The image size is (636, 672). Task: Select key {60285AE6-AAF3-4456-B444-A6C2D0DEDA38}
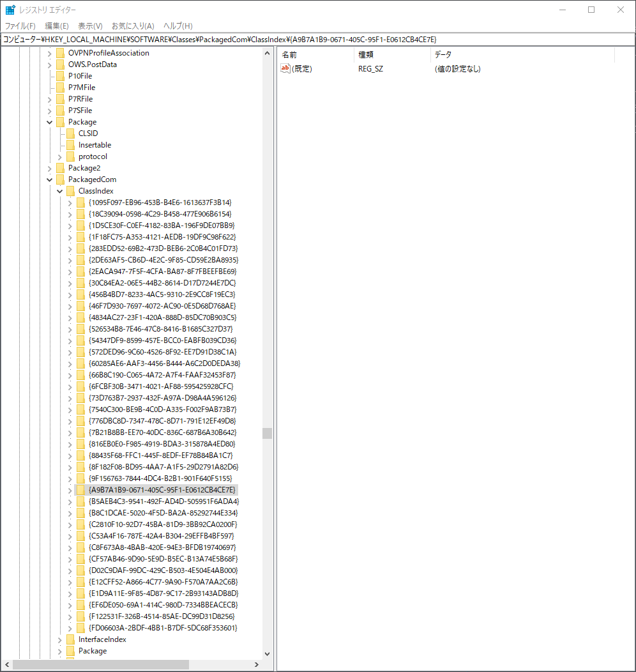coord(165,363)
